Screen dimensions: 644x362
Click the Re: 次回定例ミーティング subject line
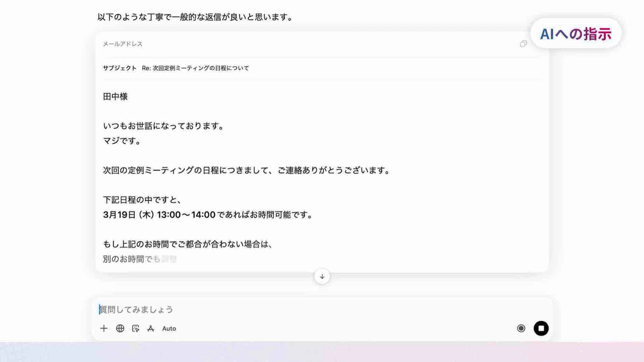195,68
